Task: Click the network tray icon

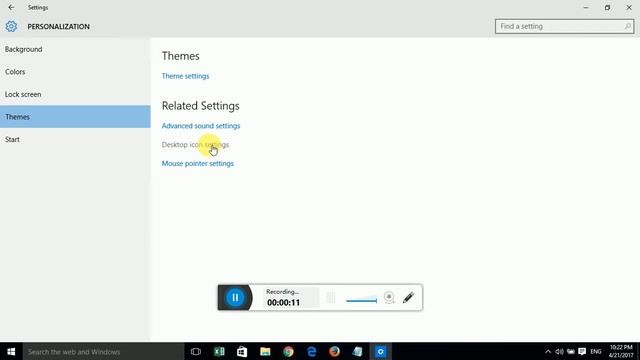Action: [571, 352]
